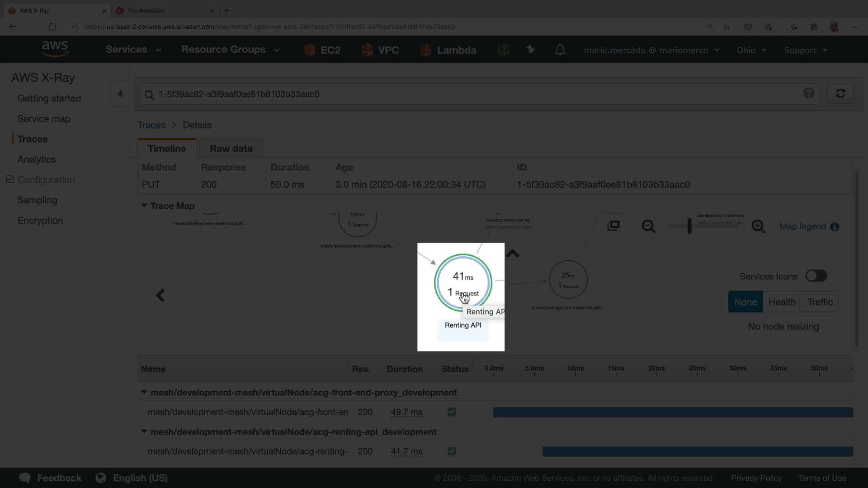This screenshot has width=868, height=488.
Task: Select the Health node sizing option
Action: point(782,302)
